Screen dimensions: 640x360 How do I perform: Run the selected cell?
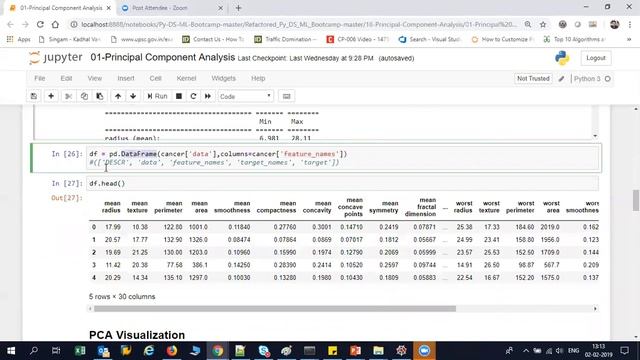pyautogui.click(x=157, y=96)
